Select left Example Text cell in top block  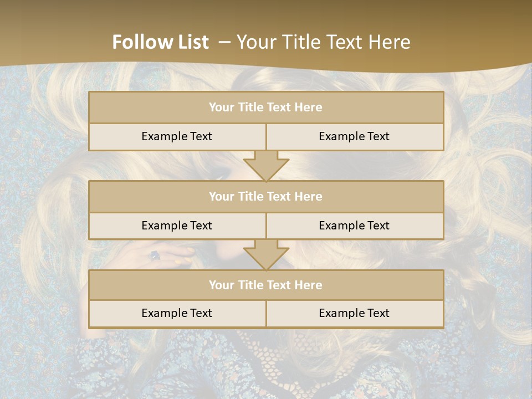click(177, 136)
